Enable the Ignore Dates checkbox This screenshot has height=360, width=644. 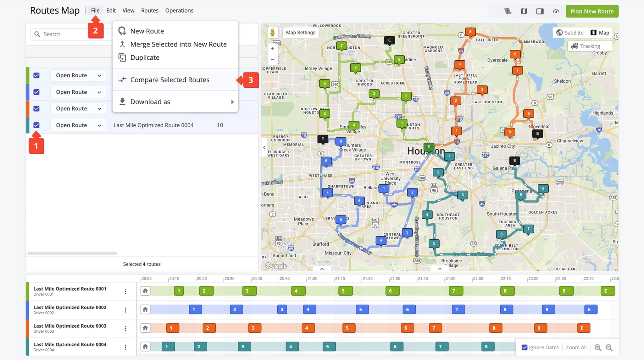[x=524, y=347]
